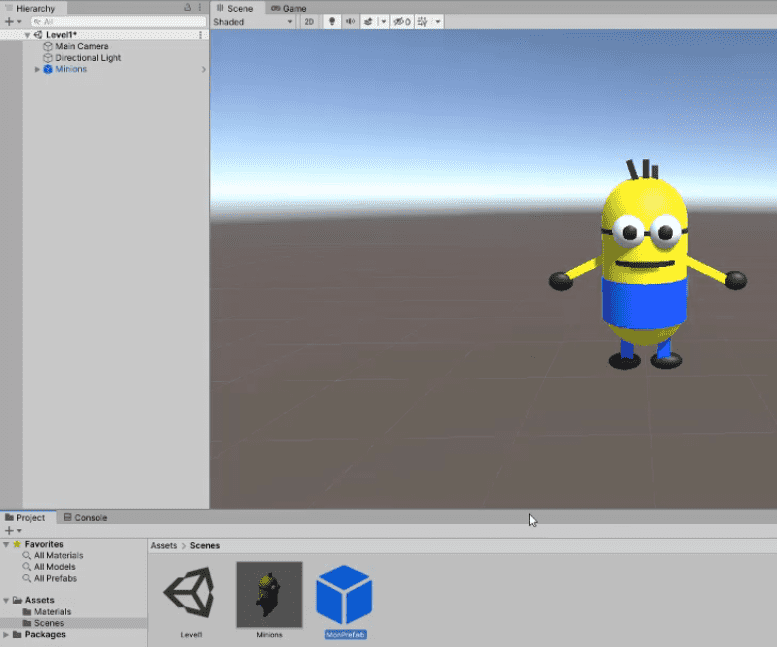
Task: Toggle scene audio speaker icon
Action: click(x=350, y=21)
